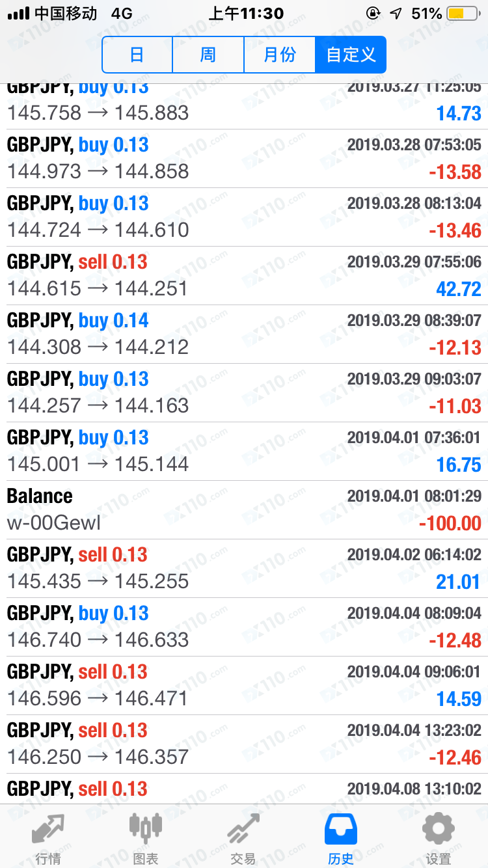488x868 pixels.
Task: Tap the -100.00 balance amount
Action: (x=450, y=524)
